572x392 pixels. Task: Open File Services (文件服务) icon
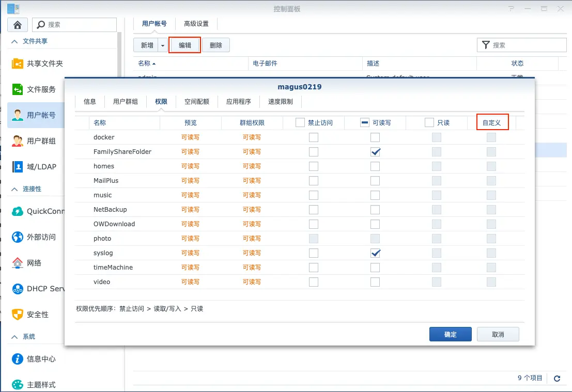pos(18,89)
